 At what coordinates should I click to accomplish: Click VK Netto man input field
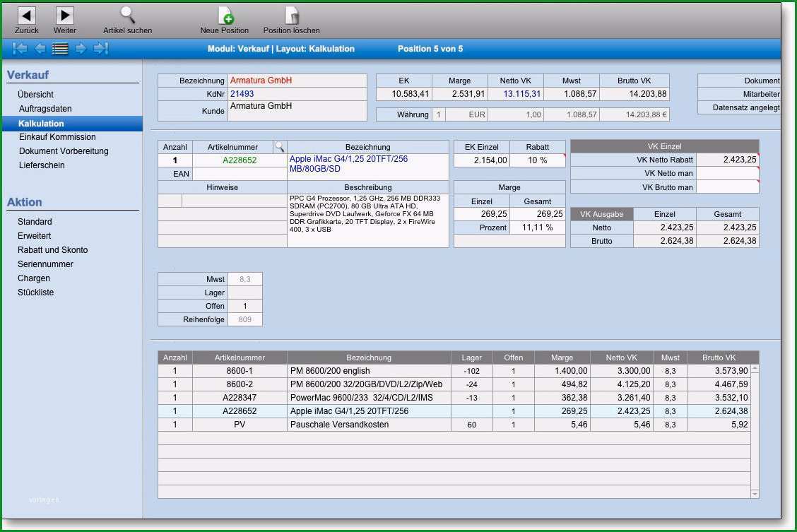point(727,173)
